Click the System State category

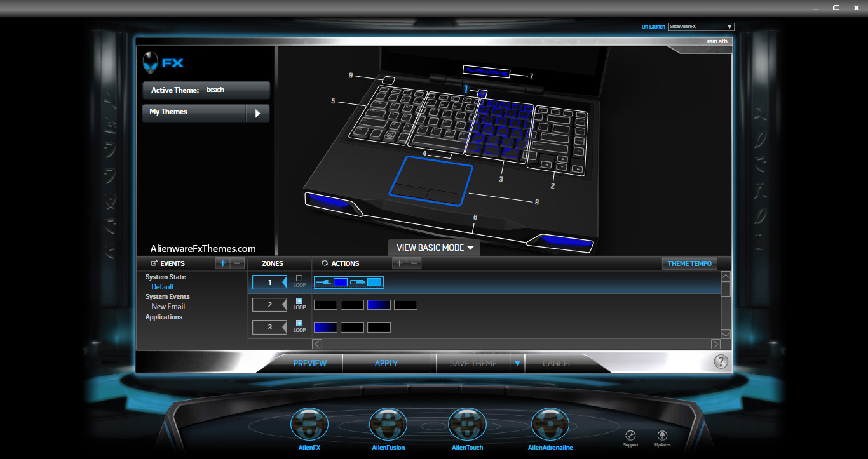pos(165,277)
